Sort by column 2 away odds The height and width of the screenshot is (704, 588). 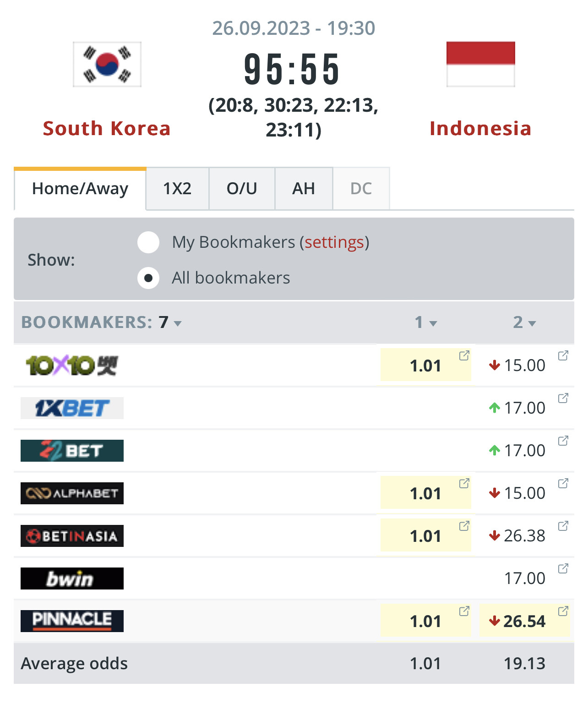click(524, 322)
